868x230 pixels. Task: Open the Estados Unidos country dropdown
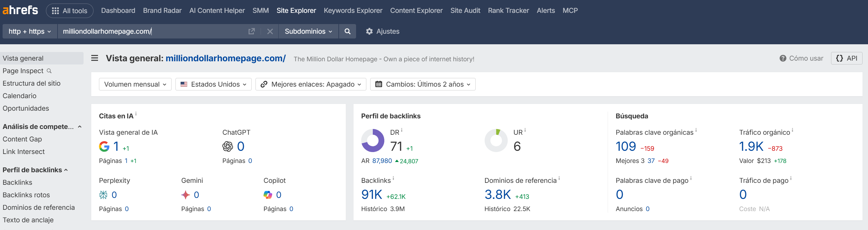(213, 84)
